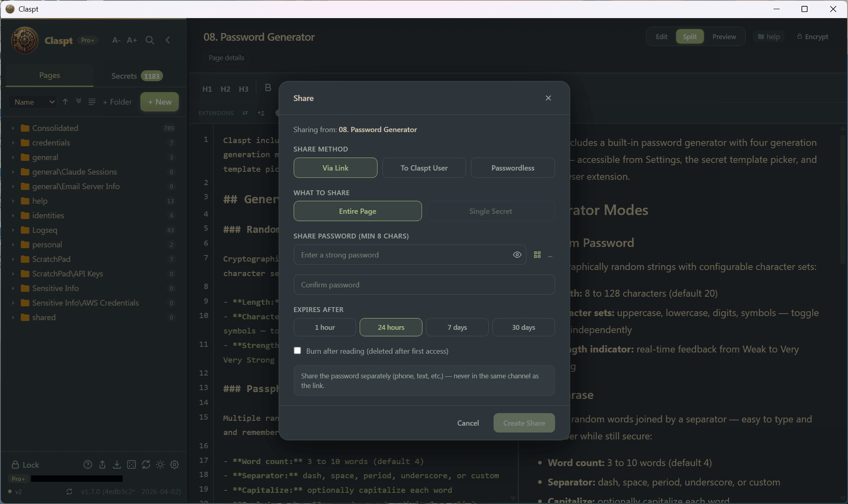The height and width of the screenshot is (504, 848).
Task: Switch theme with the sun icon
Action: pyautogui.click(x=160, y=465)
